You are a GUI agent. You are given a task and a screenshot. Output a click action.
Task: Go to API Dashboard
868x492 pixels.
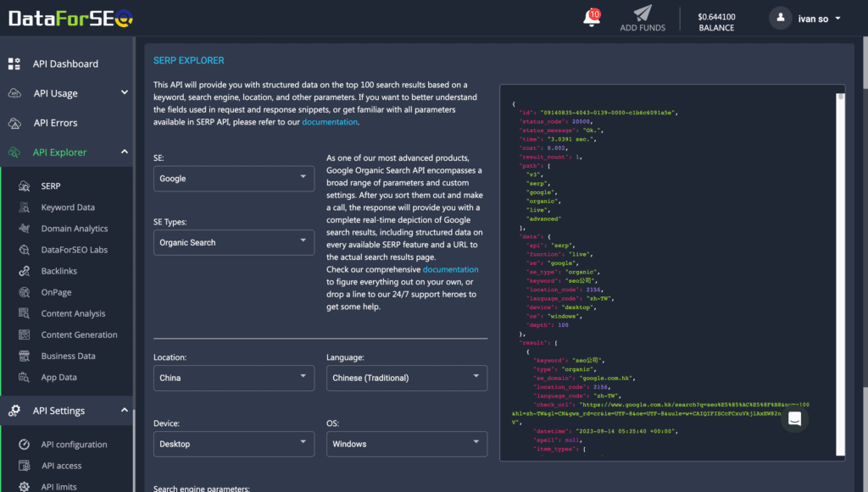pyautogui.click(x=66, y=64)
